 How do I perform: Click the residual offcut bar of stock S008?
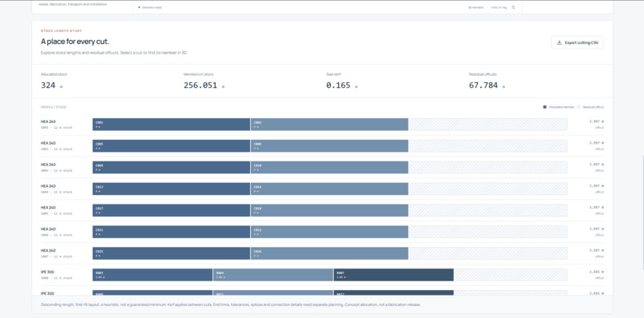coord(511,275)
